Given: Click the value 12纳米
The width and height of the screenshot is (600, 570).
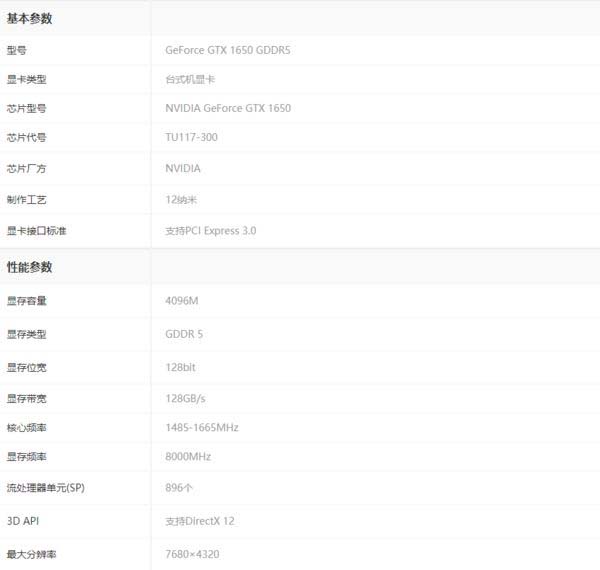Looking at the screenshot, I should [x=181, y=200].
